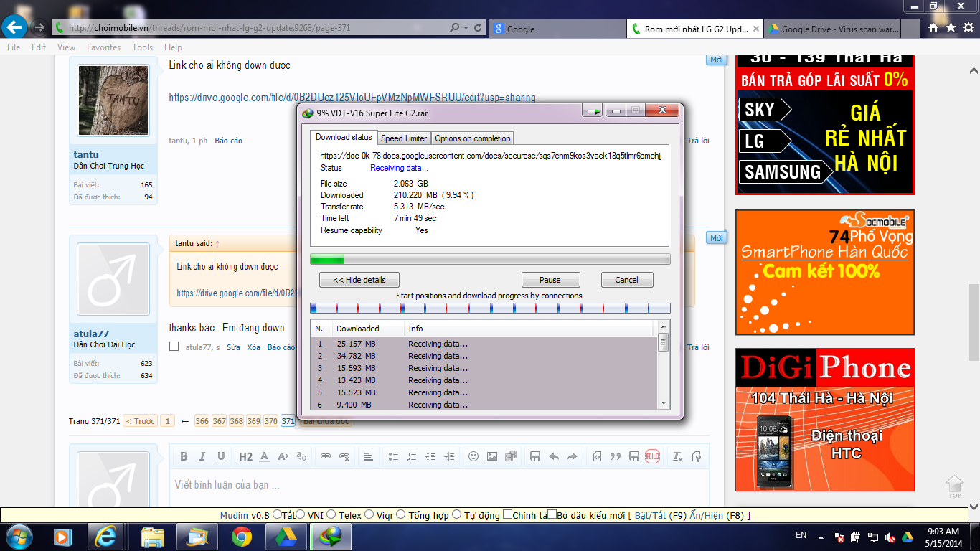Click the download progress bar
The width and height of the screenshot is (980, 551).
[x=490, y=259]
